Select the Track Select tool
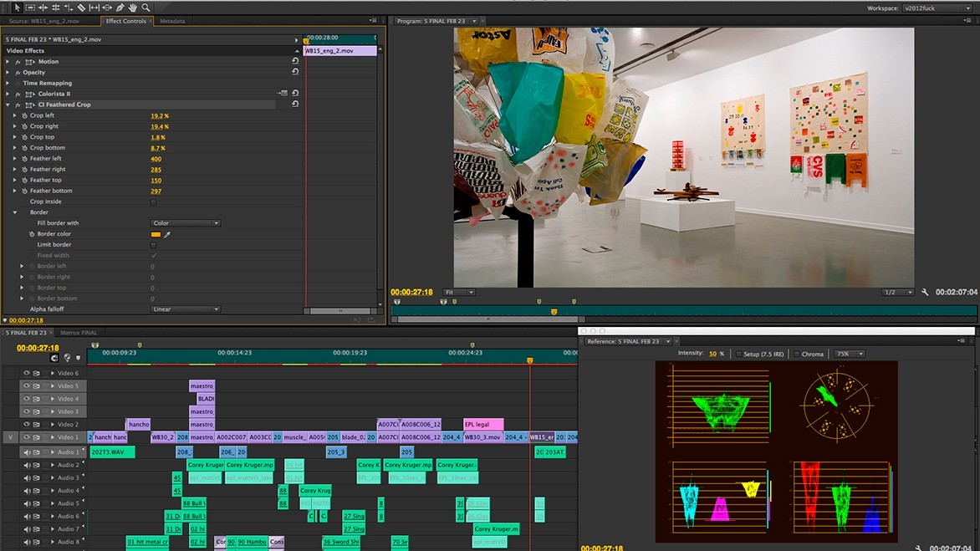 [x=29, y=8]
